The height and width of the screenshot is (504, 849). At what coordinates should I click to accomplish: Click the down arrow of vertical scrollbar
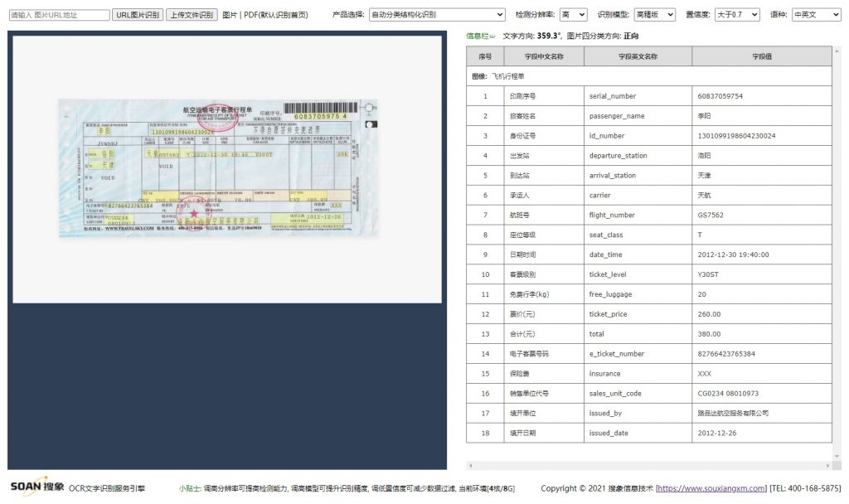pyautogui.click(x=837, y=456)
